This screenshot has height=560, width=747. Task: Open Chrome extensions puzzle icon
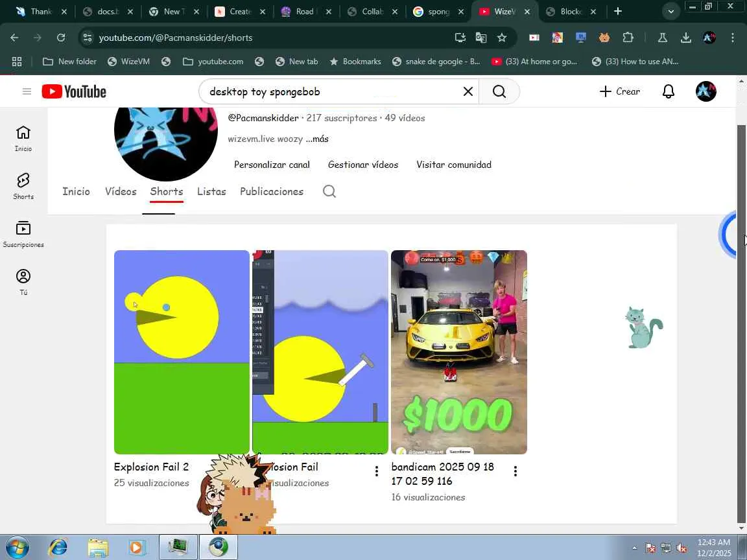(628, 38)
